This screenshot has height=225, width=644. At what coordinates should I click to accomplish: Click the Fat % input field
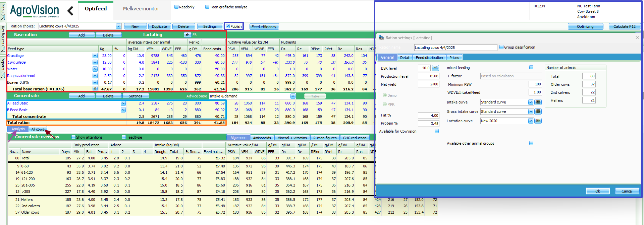coord(428,116)
